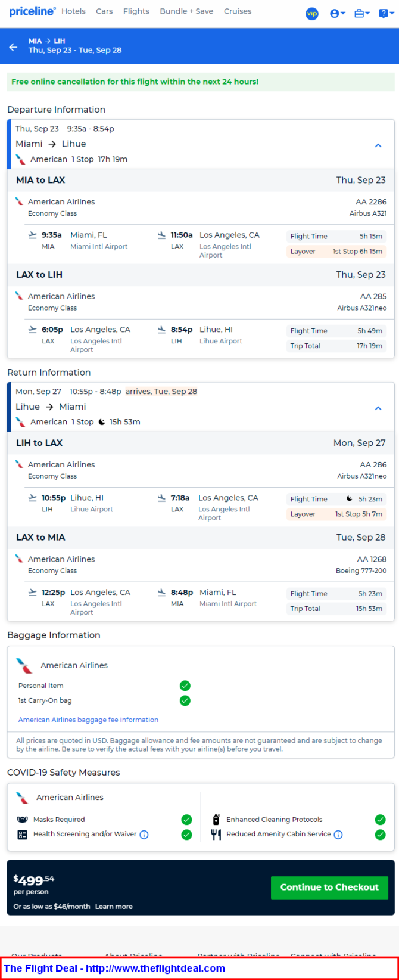Viewport: 399px width, 980px height.
Task: Click Continue to Checkout button
Action: point(329,887)
